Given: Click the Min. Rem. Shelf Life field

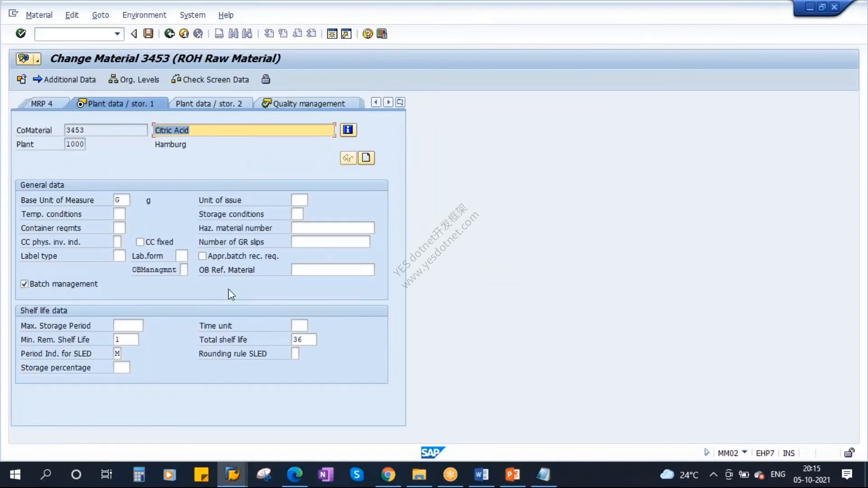Looking at the screenshot, I should (x=126, y=339).
